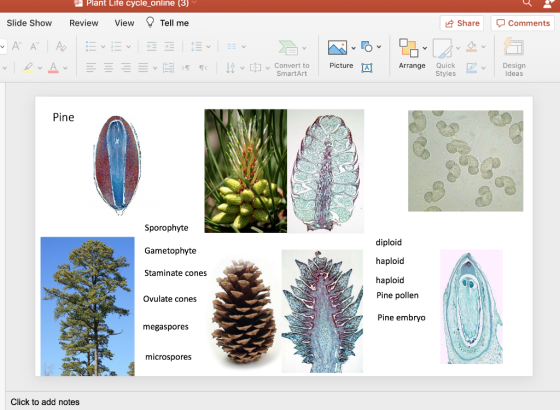Viewport: 560px width, 410px height.
Task: Switch to the Review tab
Action: [84, 23]
